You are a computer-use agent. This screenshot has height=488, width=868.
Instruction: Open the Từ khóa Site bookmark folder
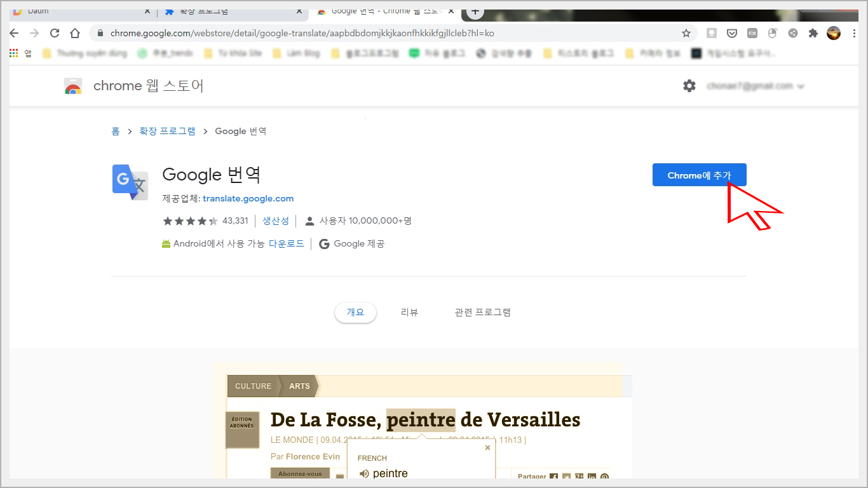[233, 53]
